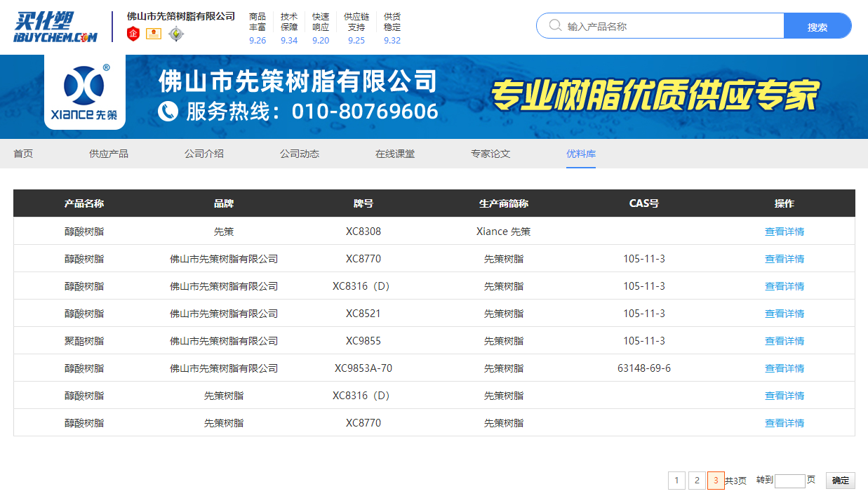This screenshot has width=868, height=496.
Task: Click the blue 搜索 search button
Action: point(817,26)
